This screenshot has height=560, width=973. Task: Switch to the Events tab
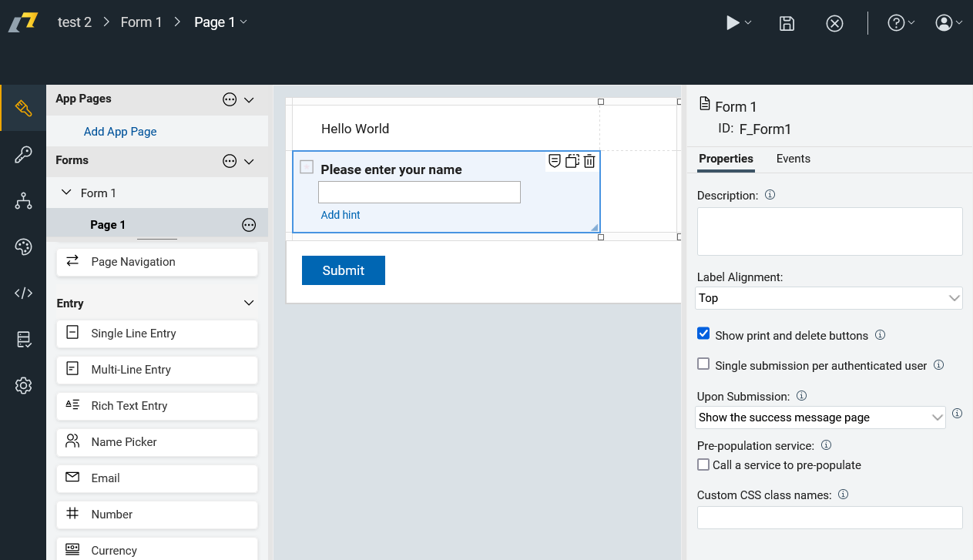pos(793,159)
